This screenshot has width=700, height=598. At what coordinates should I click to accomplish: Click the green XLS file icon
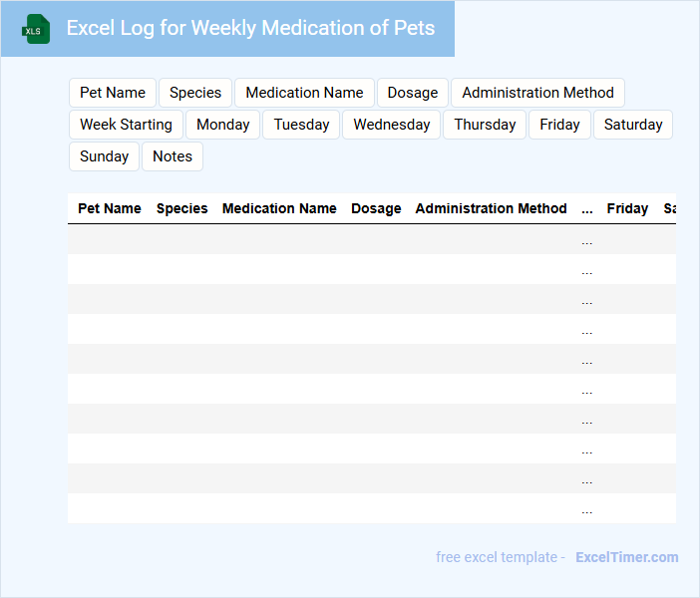[37, 29]
